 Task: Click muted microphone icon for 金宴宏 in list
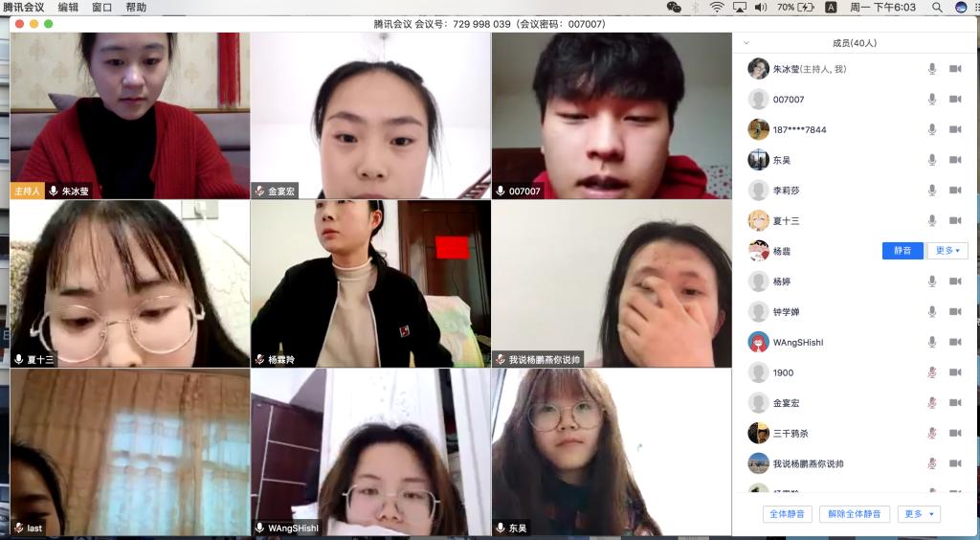[932, 403]
